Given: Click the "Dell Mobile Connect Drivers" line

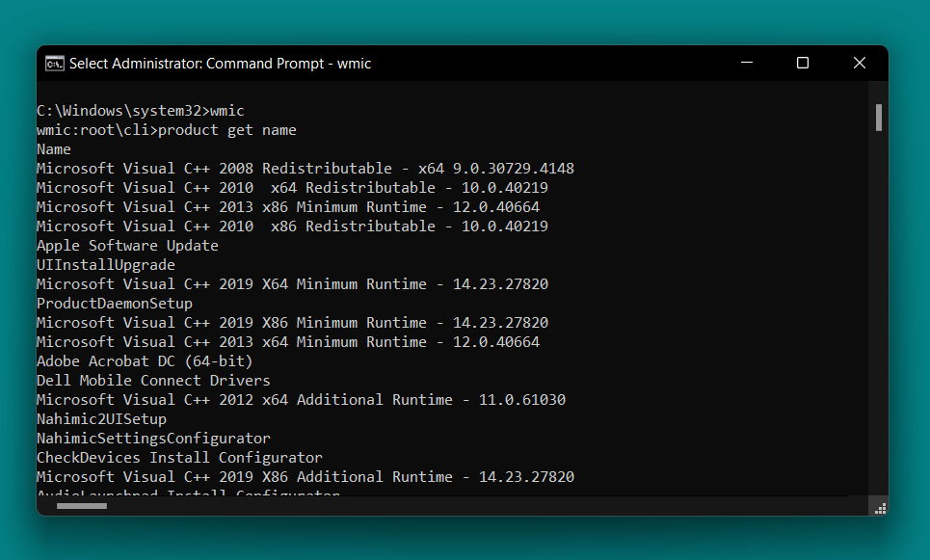Looking at the screenshot, I should pyautogui.click(x=153, y=381).
